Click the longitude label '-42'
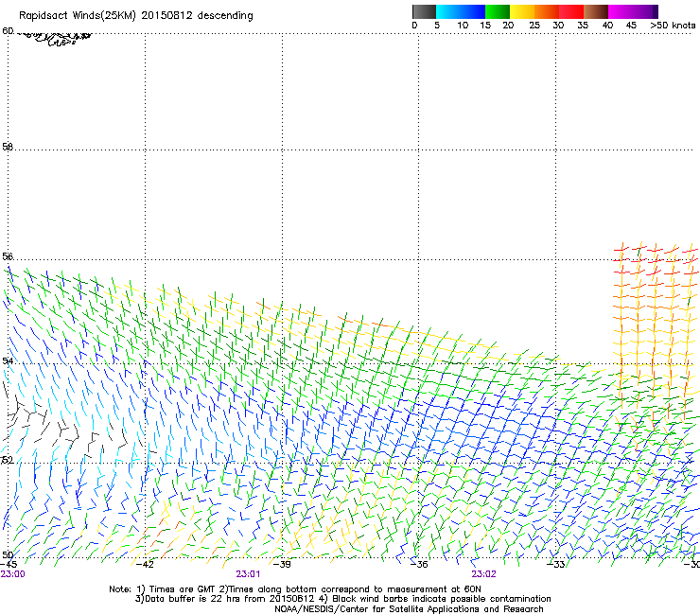The width and height of the screenshot is (700, 615). point(145,564)
